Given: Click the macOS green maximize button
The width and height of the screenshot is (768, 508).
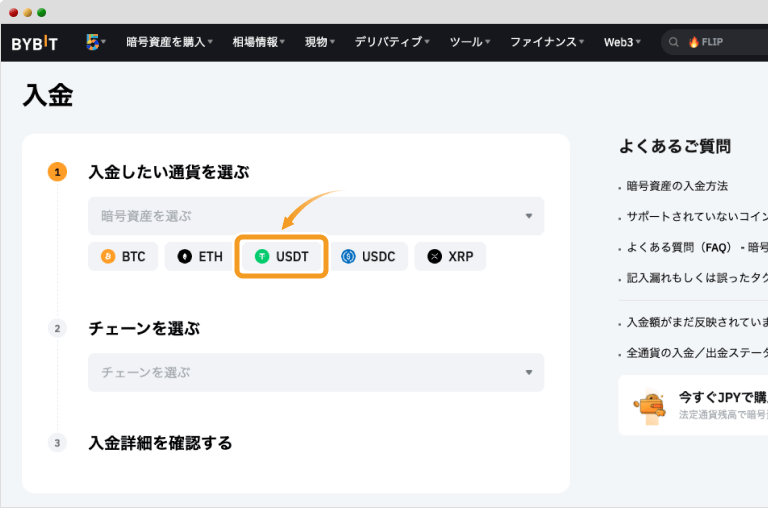Looking at the screenshot, I should pos(42,13).
